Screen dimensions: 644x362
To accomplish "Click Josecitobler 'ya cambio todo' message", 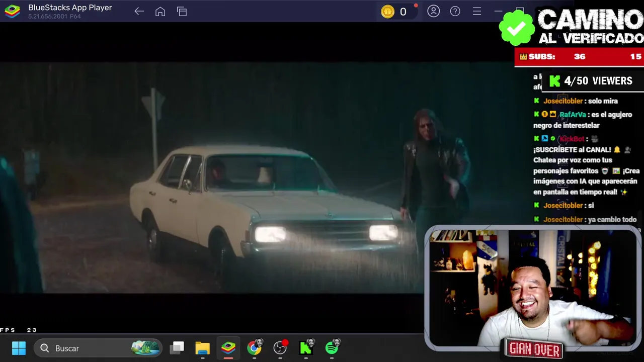I will coord(585,220).
